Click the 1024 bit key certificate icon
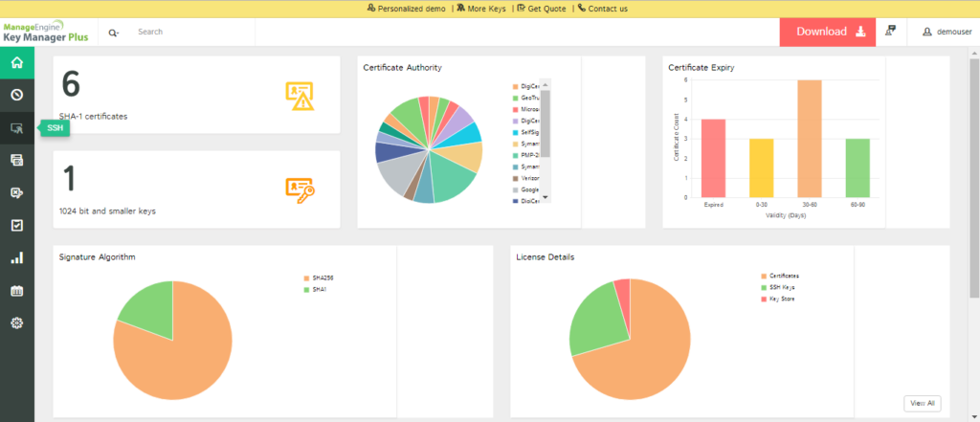980x422 pixels. click(x=300, y=190)
